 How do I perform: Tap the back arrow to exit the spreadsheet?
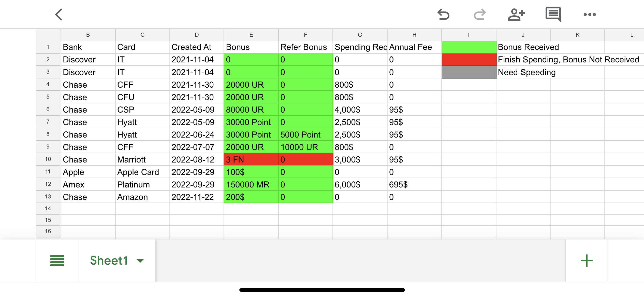pos(59,15)
